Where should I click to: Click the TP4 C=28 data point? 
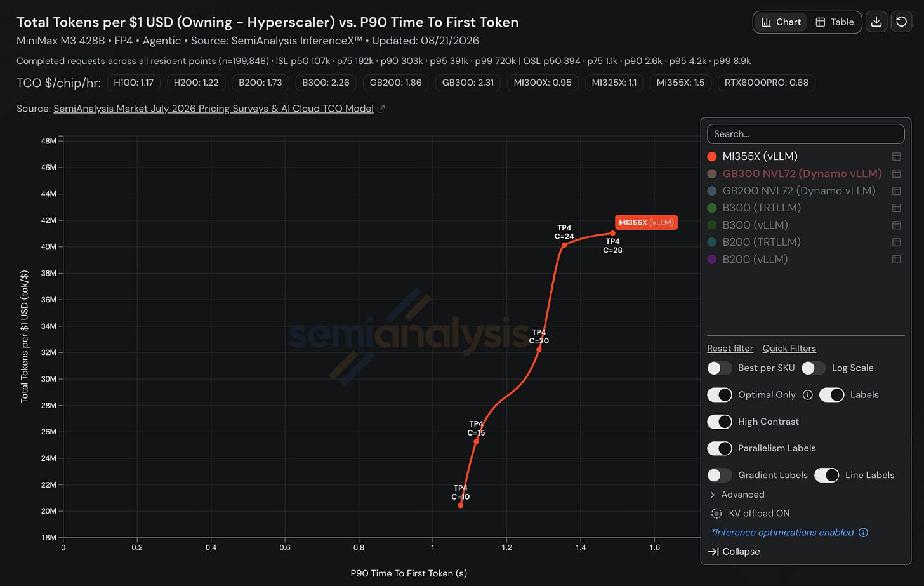tap(612, 233)
